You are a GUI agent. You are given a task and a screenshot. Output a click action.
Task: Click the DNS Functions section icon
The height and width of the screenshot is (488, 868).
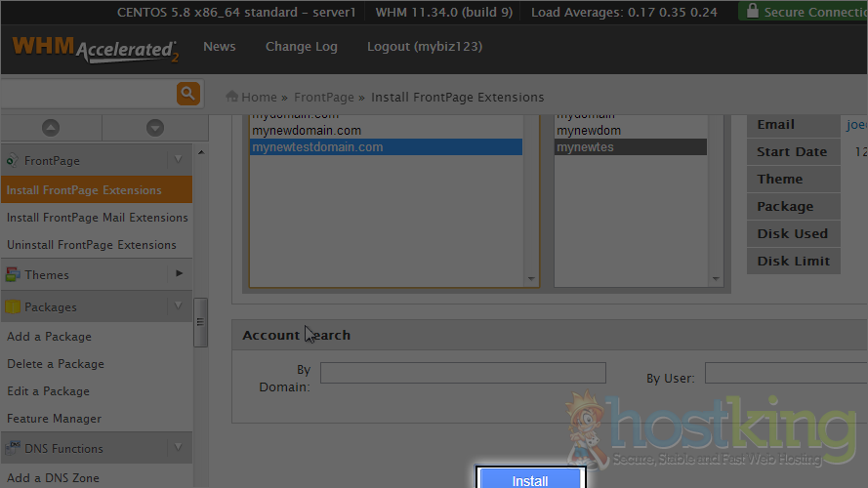[x=13, y=449]
